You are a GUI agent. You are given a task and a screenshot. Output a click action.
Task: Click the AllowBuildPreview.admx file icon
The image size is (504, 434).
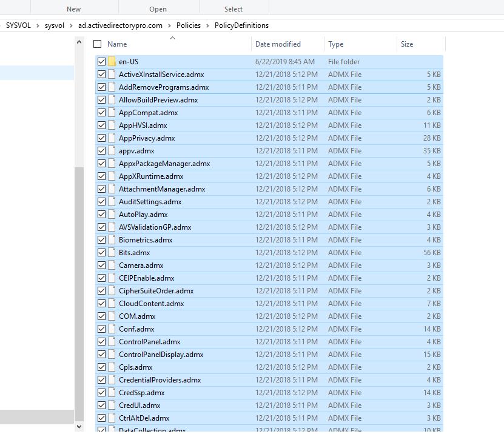[112, 100]
